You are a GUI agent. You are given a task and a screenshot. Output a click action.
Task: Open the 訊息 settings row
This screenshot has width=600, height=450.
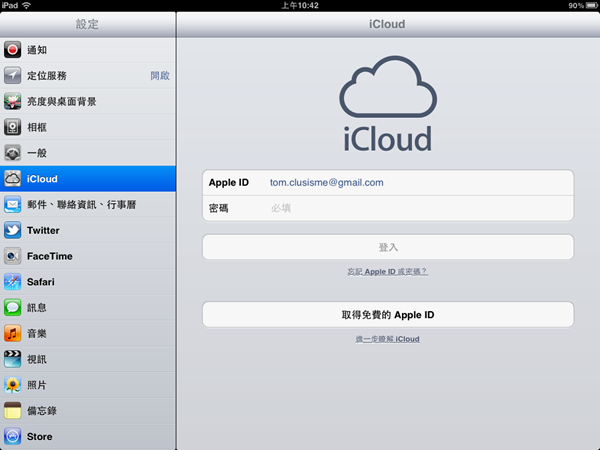tap(88, 307)
